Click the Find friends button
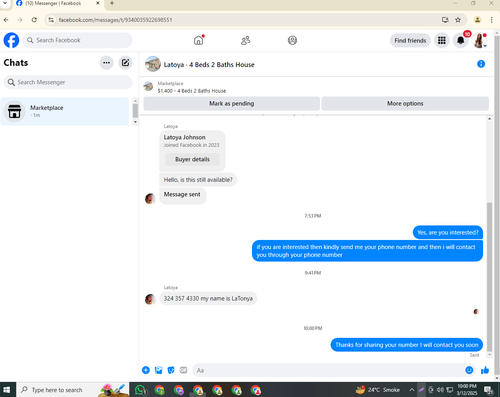500x397 pixels. click(x=410, y=40)
